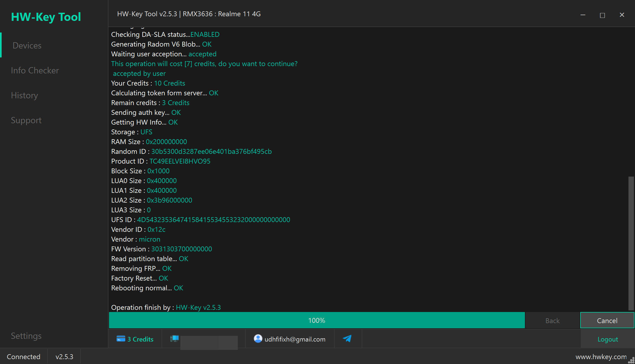The image size is (635, 364).
Task: Click the Rebooting normal... OK line
Action: (x=147, y=288)
